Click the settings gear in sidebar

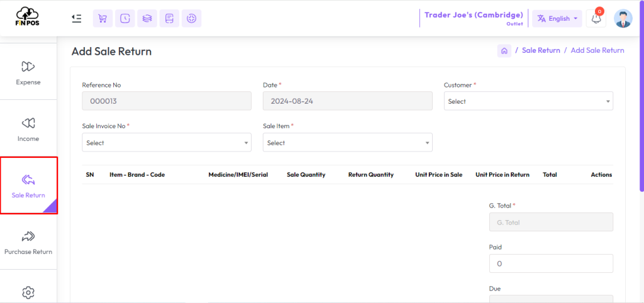pyautogui.click(x=28, y=292)
